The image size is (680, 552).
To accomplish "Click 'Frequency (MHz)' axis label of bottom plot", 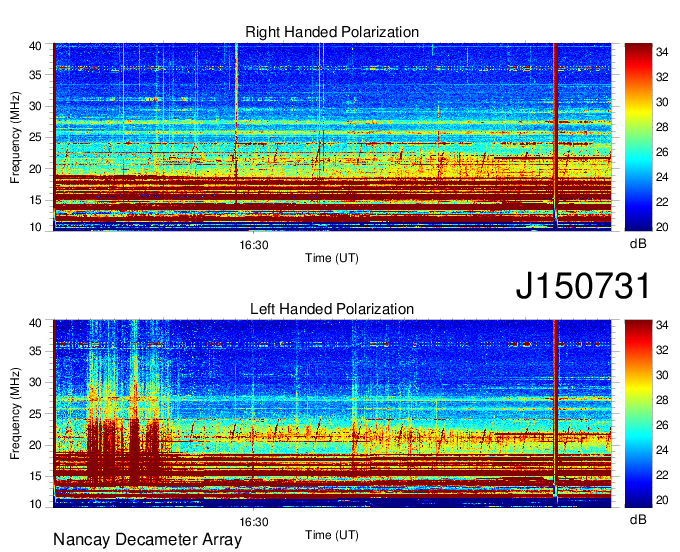I will click(15, 413).
